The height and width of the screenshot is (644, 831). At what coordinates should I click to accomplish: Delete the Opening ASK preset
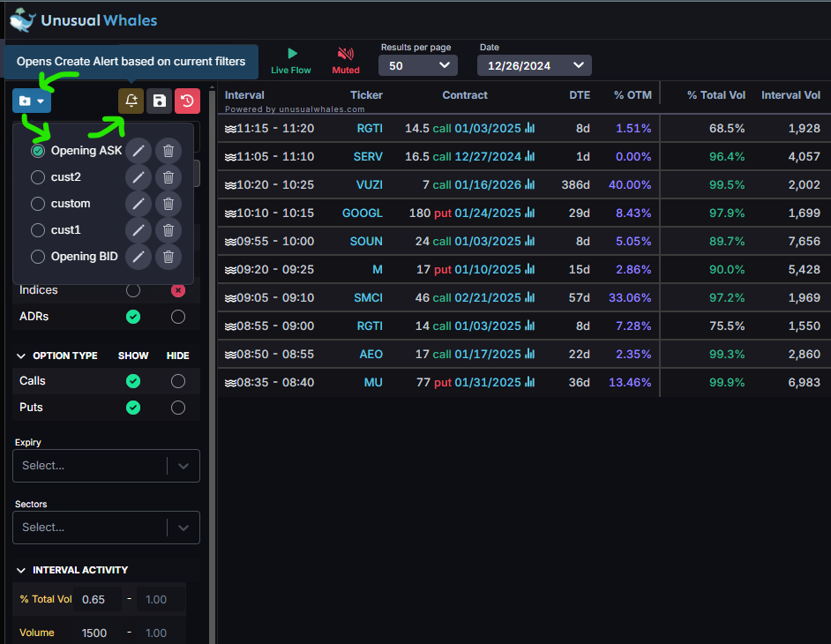[x=168, y=151]
